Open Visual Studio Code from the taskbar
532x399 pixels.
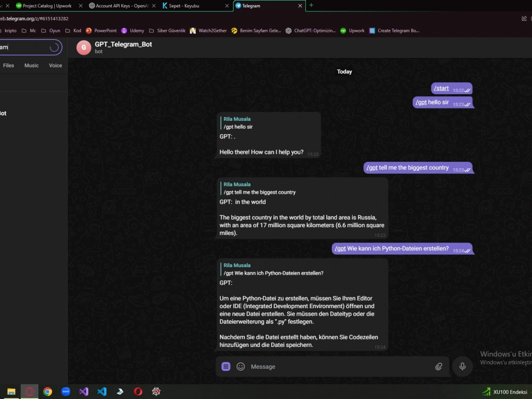[102, 392]
